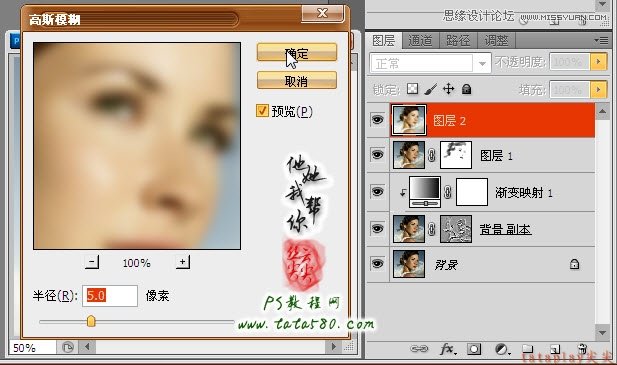Viewport: 617px width, 365px height.
Task: Hide the 渐变映射 1 adjustment layer
Action: click(x=377, y=192)
